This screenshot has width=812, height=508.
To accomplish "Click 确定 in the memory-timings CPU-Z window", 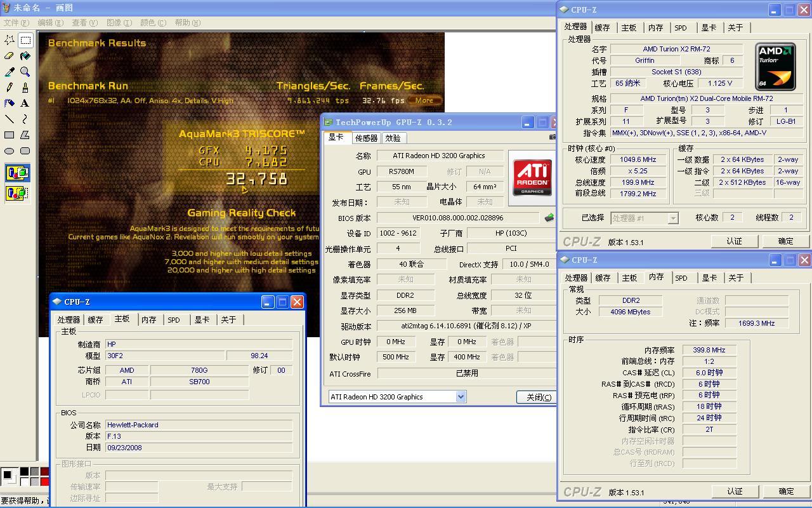I will (x=786, y=491).
